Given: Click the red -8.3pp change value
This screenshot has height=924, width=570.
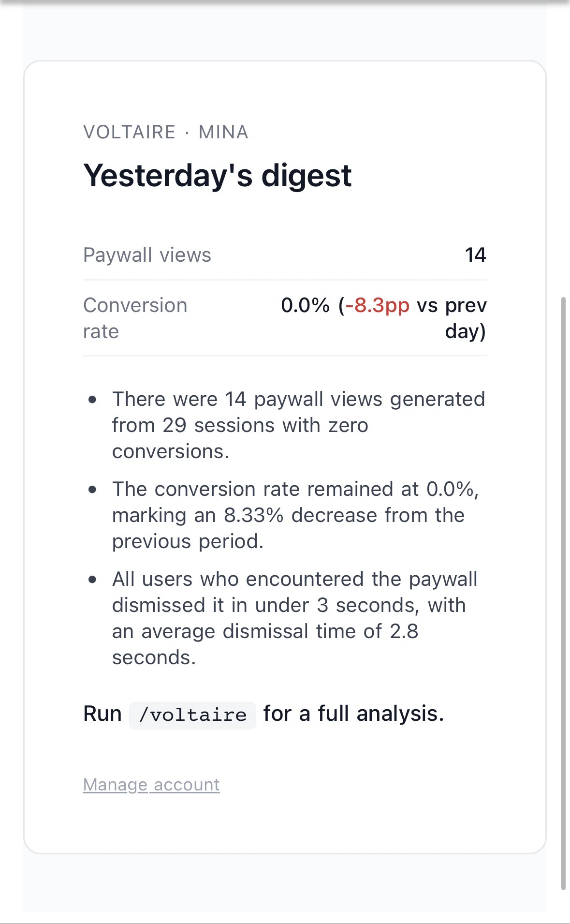Looking at the screenshot, I should point(378,305).
